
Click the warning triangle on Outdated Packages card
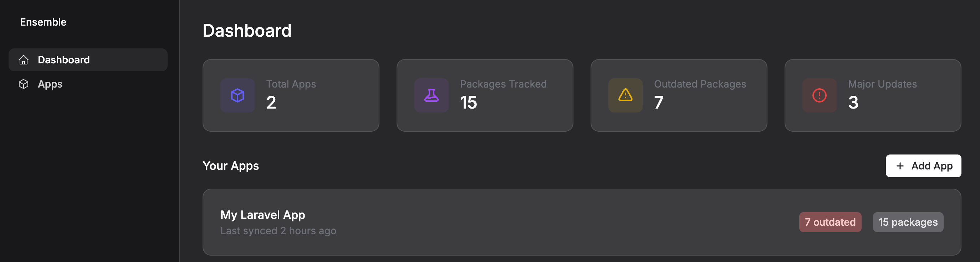(x=625, y=95)
